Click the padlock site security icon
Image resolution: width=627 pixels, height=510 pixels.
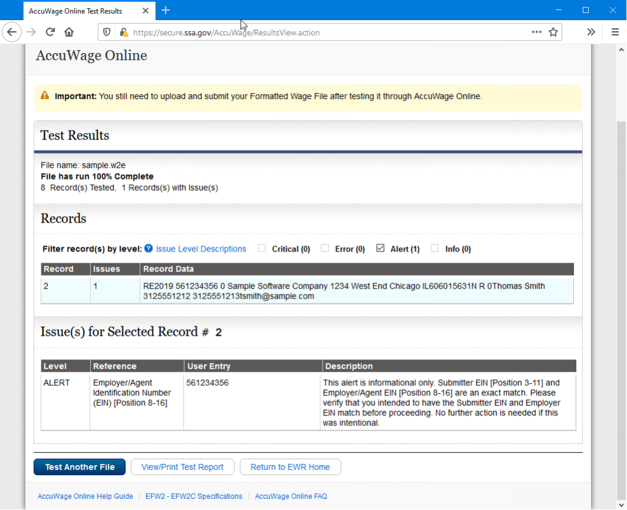pyautogui.click(x=124, y=32)
